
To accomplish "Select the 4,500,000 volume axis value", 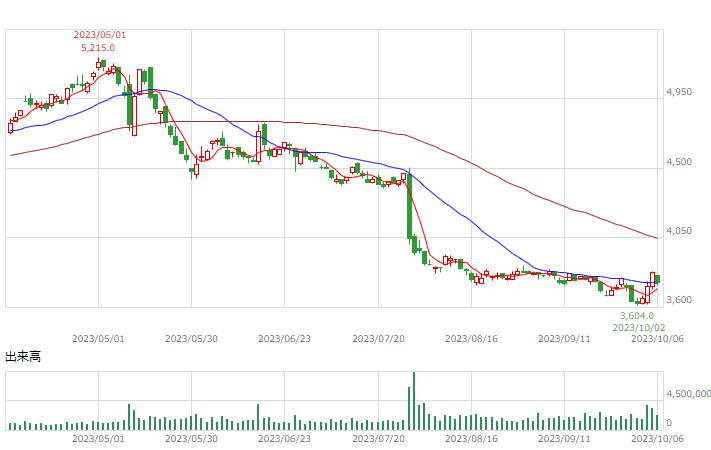I will click(688, 394).
